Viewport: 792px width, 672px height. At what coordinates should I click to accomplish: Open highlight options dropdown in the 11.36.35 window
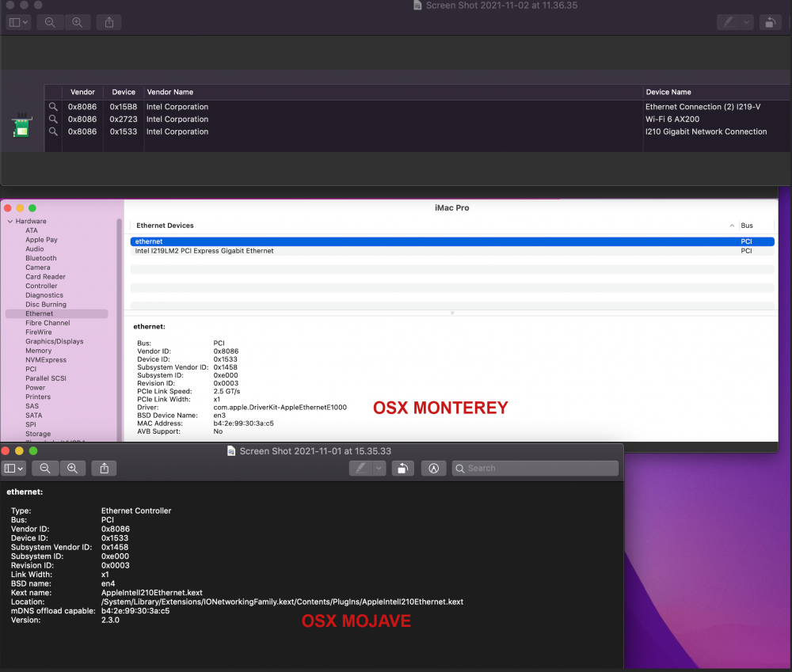[x=747, y=22]
